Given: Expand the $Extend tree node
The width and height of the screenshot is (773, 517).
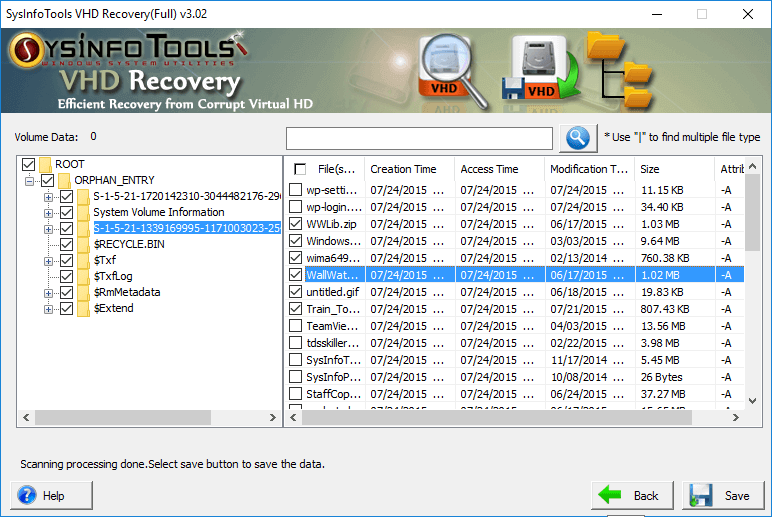Looking at the screenshot, I should pyautogui.click(x=48, y=309).
